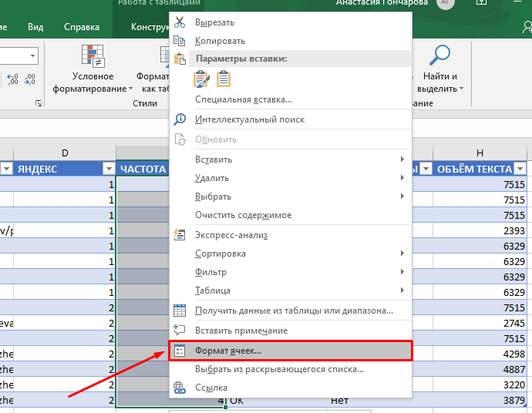Expand the Таблица submenu arrow

point(402,290)
